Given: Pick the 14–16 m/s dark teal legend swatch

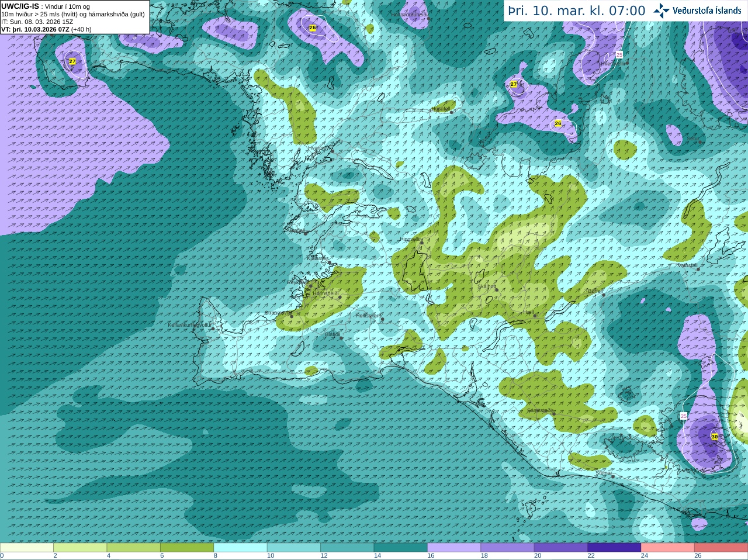Looking at the screenshot, I should [x=401, y=548].
